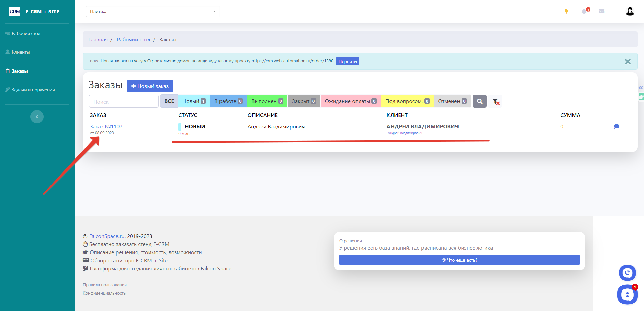Image resolution: width=644 pixels, height=311 pixels.
Task: Create a new order with Новый заказ
Action: tap(150, 86)
